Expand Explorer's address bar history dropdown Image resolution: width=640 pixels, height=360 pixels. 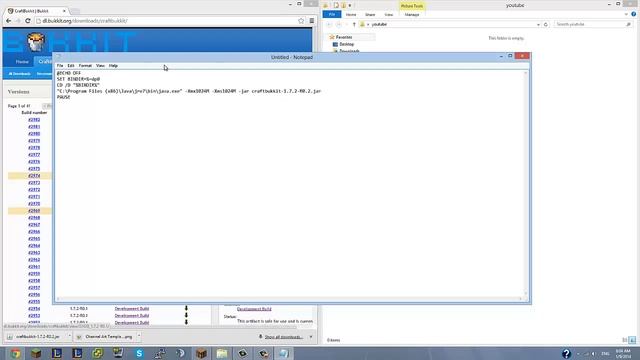point(538,24)
